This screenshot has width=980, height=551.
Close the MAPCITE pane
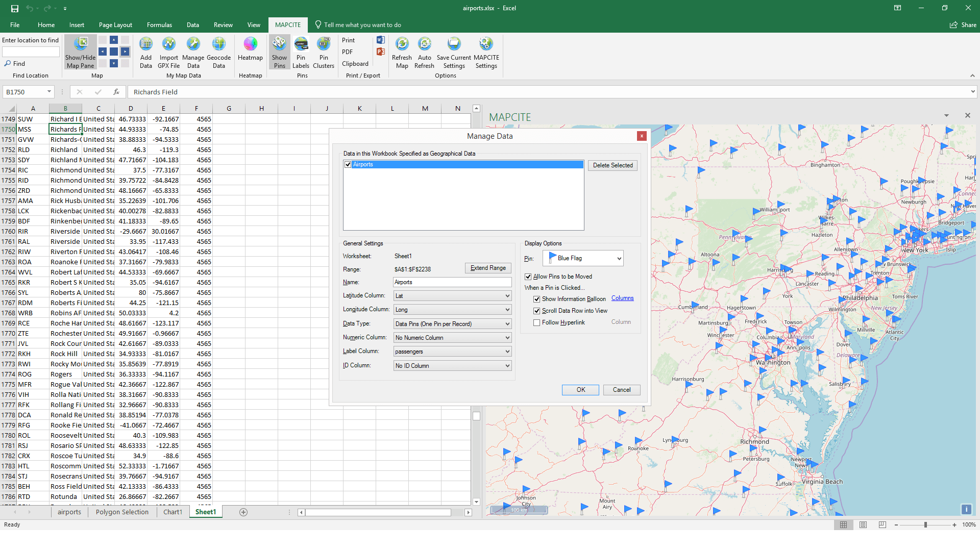[967, 115]
